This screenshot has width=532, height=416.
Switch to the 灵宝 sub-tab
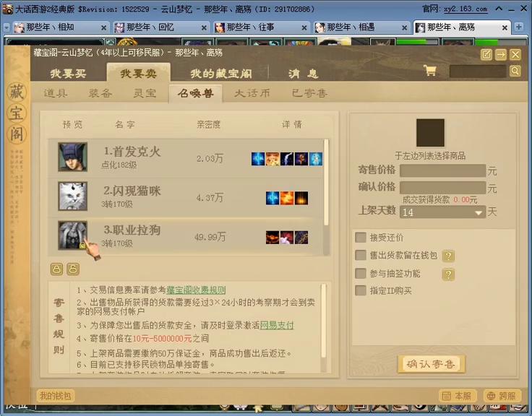(145, 93)
